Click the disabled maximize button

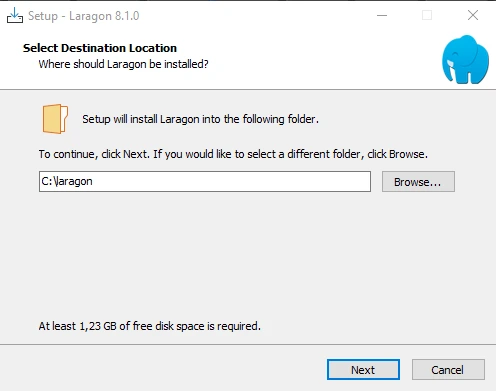click(x=427, y=15)
